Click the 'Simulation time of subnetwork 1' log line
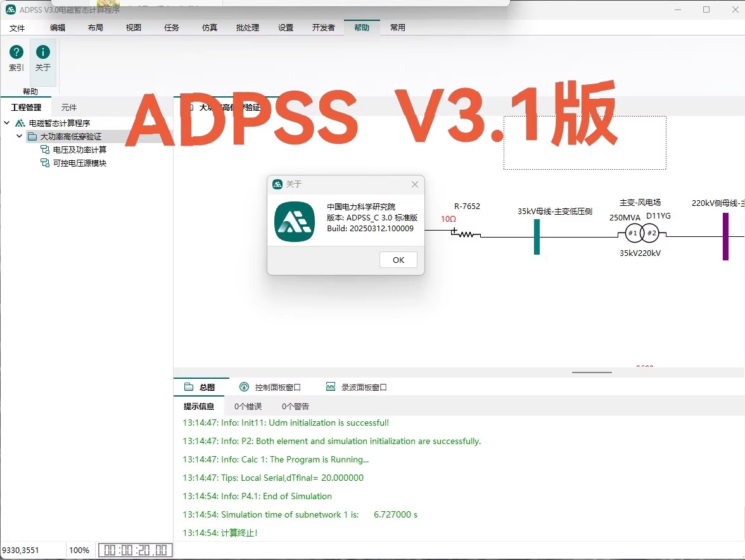Screen dimensions: 745x560 click(300, 514)
